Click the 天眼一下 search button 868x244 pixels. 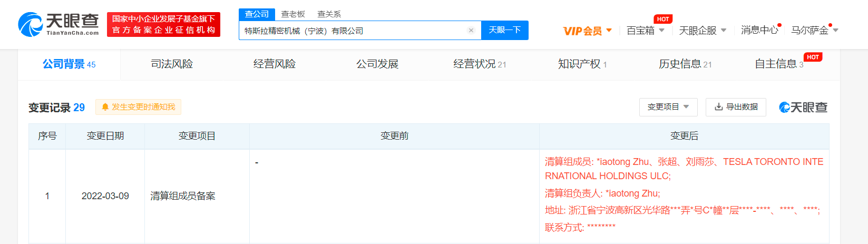[505, 30]
